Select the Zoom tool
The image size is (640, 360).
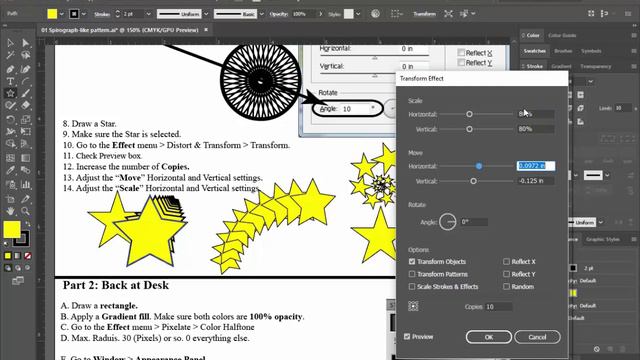point(25,211)
